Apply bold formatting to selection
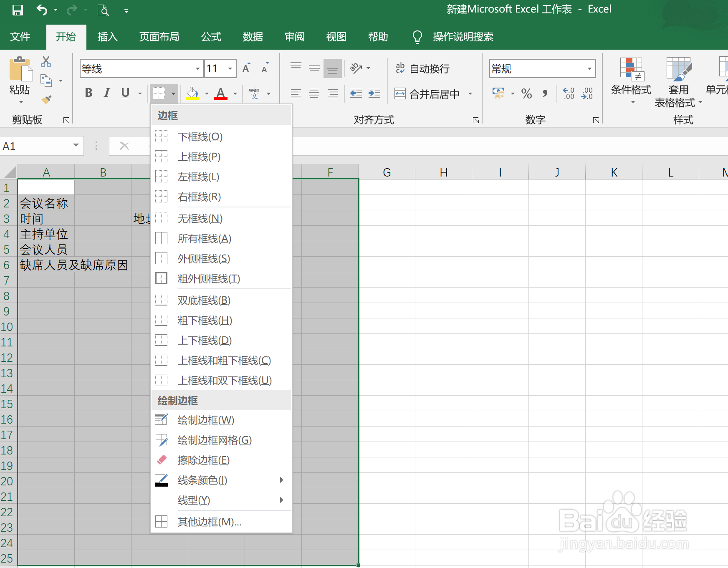 click(x=88, y=93)
